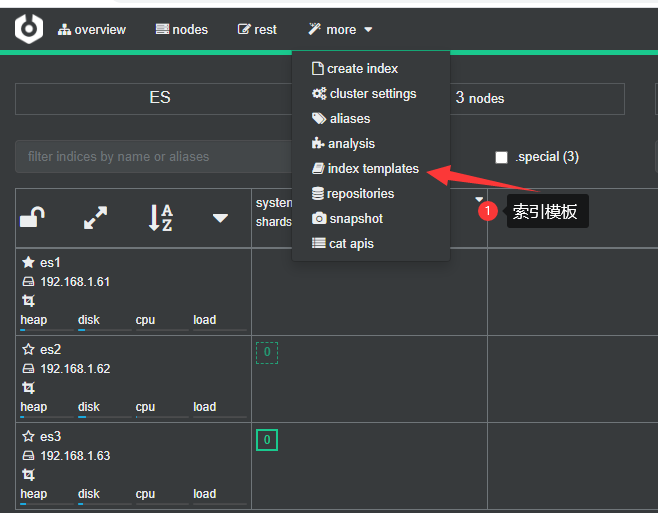Click the overview sitemap icon

click(x=64, y=29)
